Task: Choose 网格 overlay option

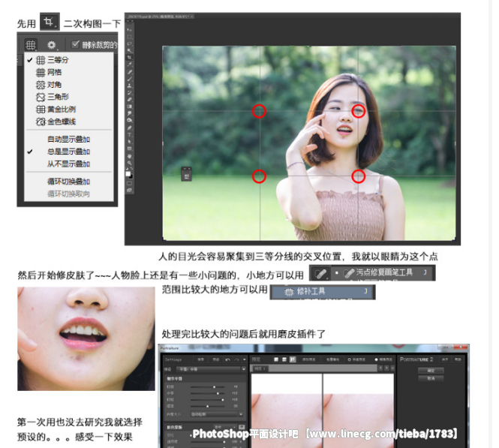Action: coord(69,72)
